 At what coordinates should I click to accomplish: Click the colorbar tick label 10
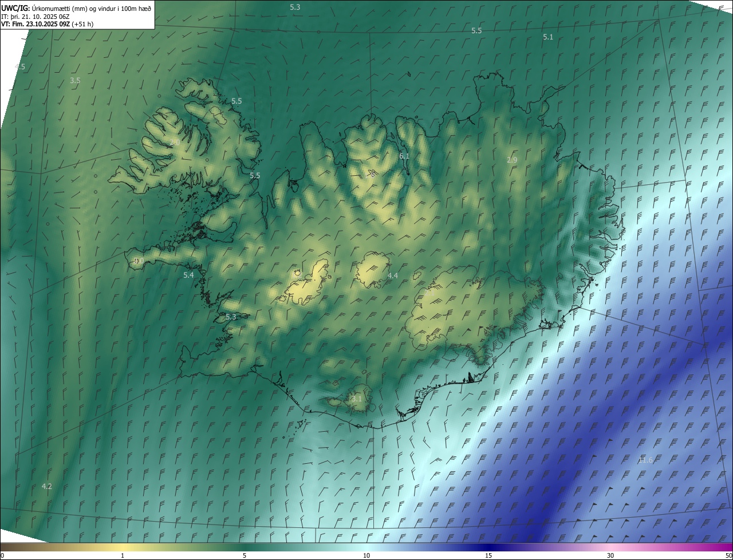click(366, 555)
